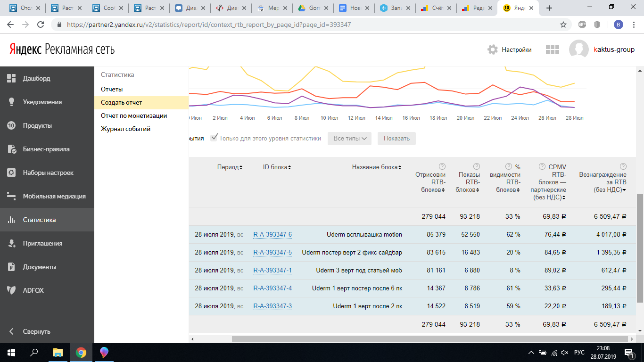Click the Invitations person icon
644x362 pixels.
click(12, 244)
